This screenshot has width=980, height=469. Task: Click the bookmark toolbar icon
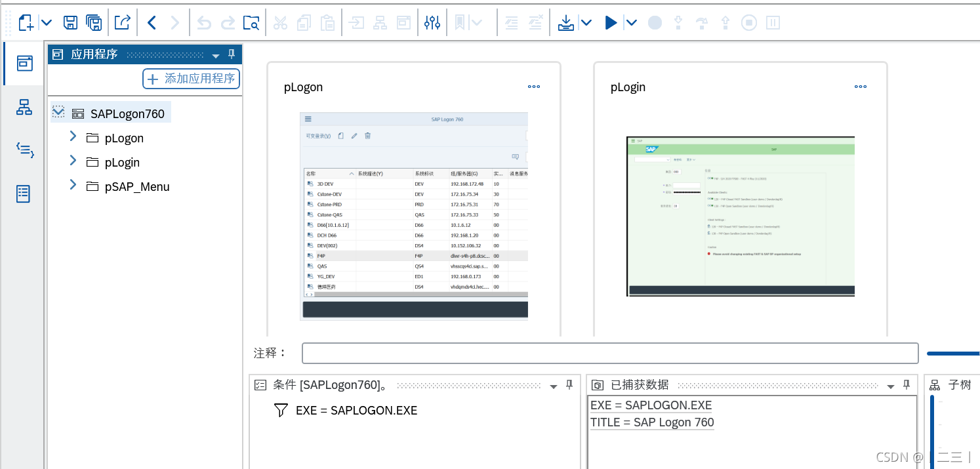[460, 23]
